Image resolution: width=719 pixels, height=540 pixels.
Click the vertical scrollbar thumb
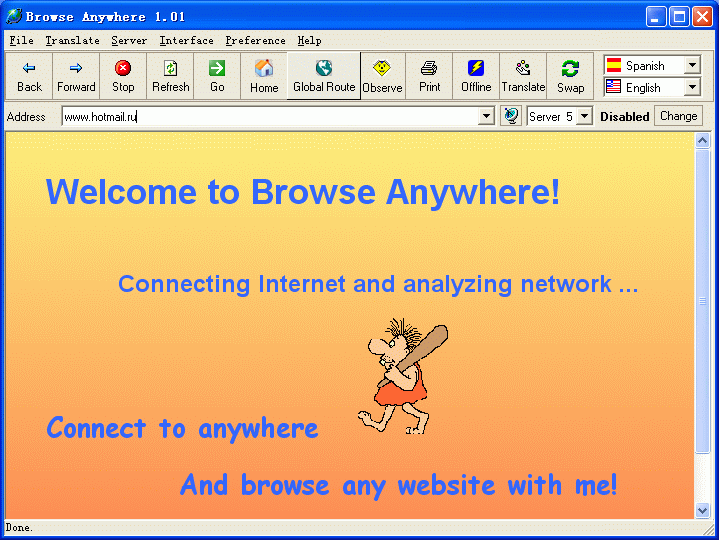pyautogui.click(x=702, y=301)
